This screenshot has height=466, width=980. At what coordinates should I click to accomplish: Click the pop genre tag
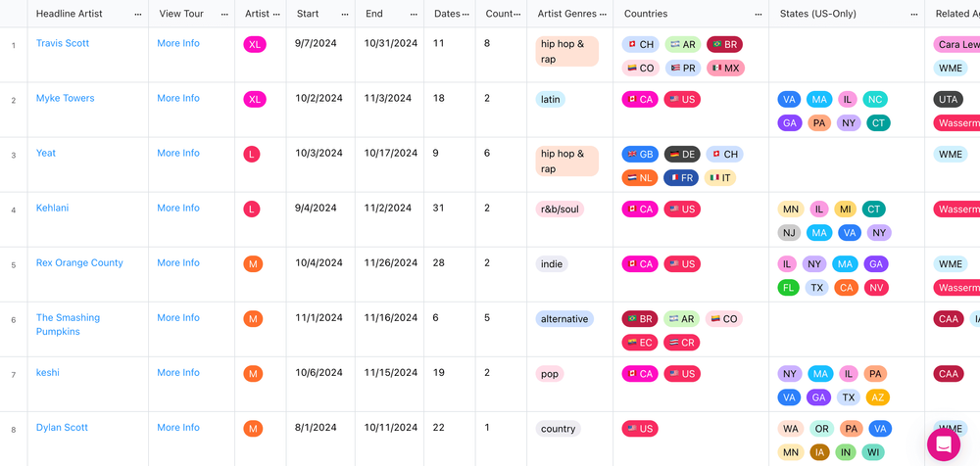click(550, 374)
